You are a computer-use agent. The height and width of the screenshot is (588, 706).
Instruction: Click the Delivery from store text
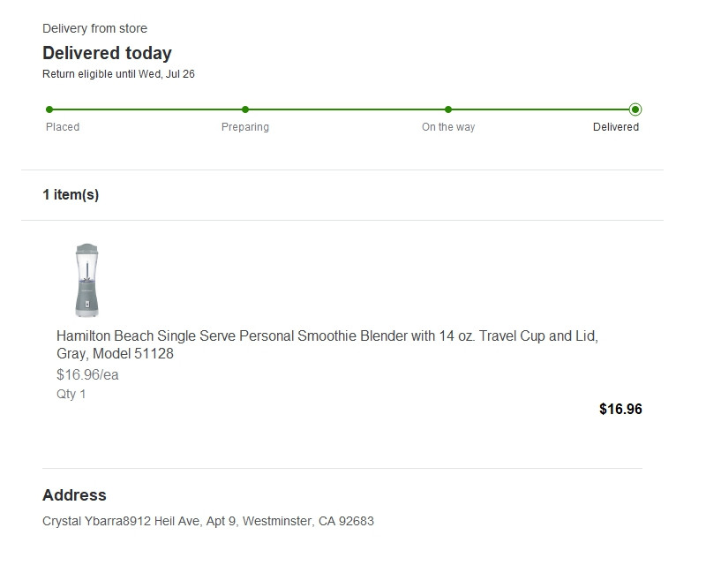click(94, 29)
